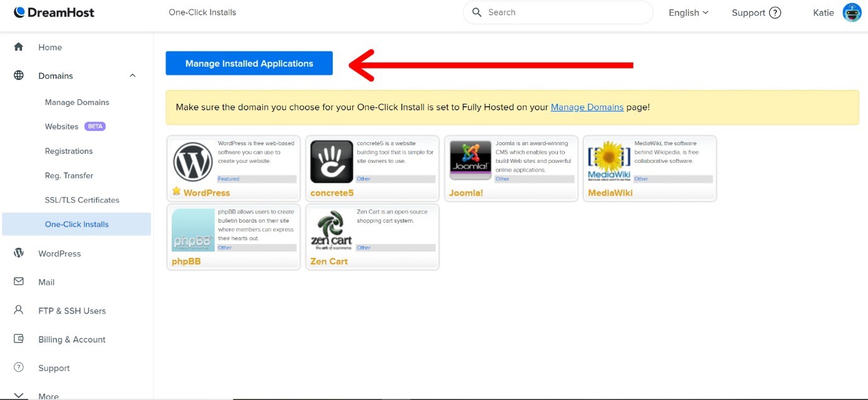Open Manage Domains from the sidebar
The image size is (868, 400).
(x=76, y=102)
